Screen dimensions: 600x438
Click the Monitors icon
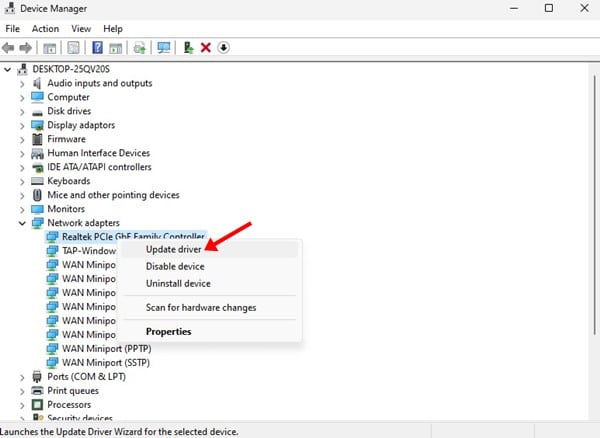pyautogui.click(x=37, y=209)
